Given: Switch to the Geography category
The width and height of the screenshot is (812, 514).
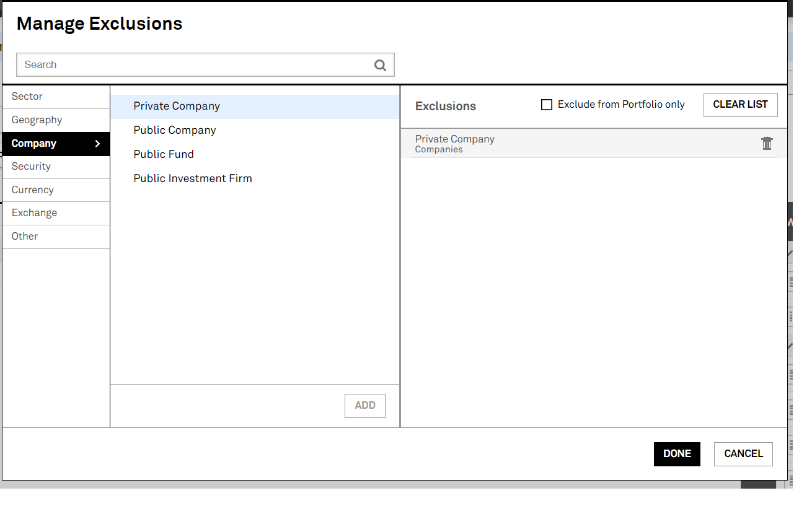Looking at the screenshot, I should 37,120.
